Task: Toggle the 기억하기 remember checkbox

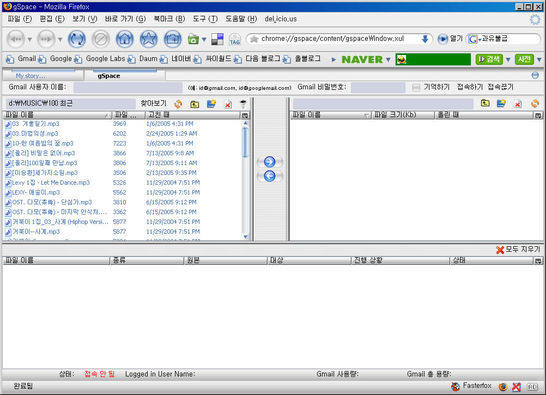Action: coord(416,87)
